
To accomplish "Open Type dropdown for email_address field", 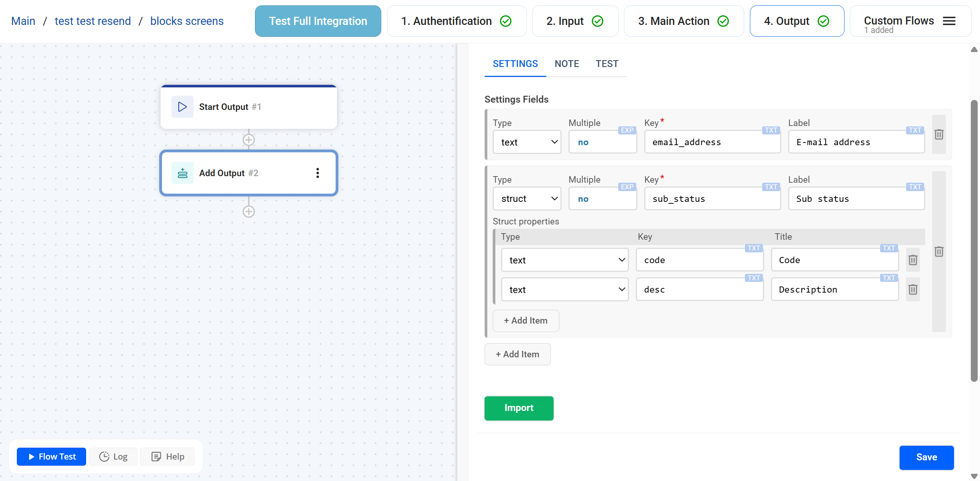I will pyautogui.click(x=527, y=142).
